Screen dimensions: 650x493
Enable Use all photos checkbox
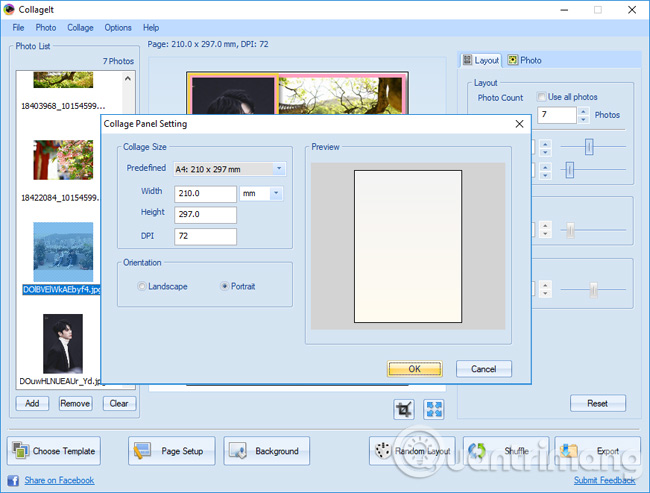(x=541, y=97)
